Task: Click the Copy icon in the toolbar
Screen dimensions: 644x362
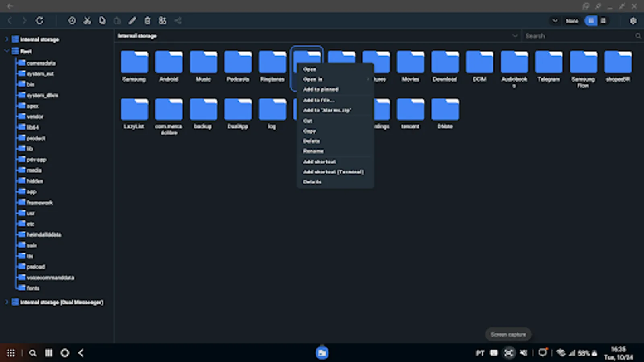Action: pos(102,21)
